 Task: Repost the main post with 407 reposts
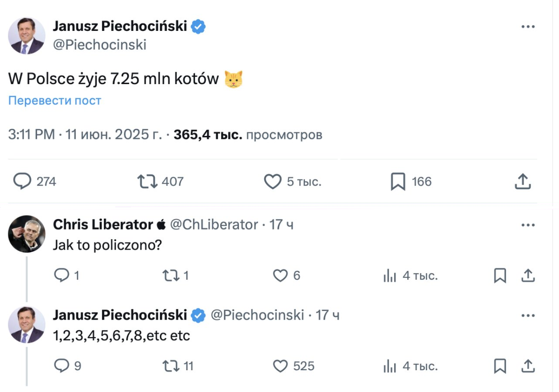(147, 182)
